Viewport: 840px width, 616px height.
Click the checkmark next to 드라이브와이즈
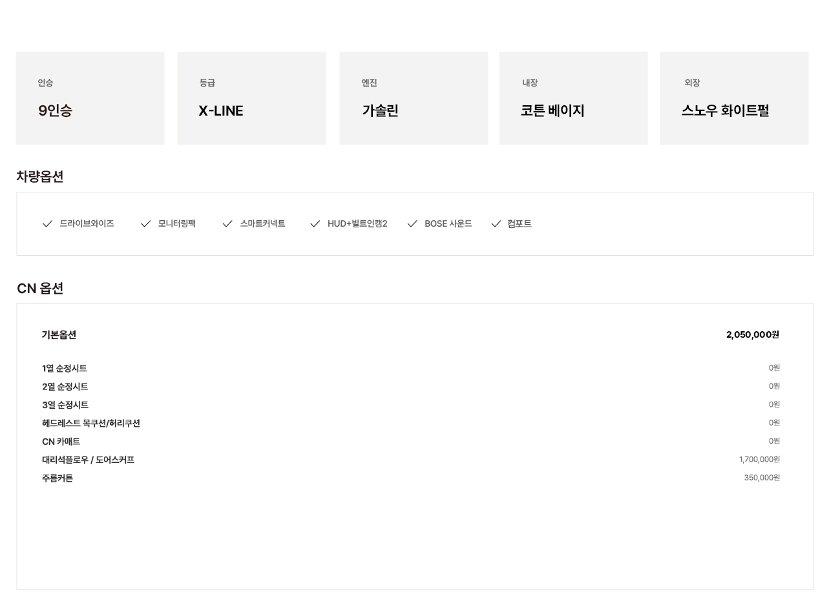click(47, 223)
